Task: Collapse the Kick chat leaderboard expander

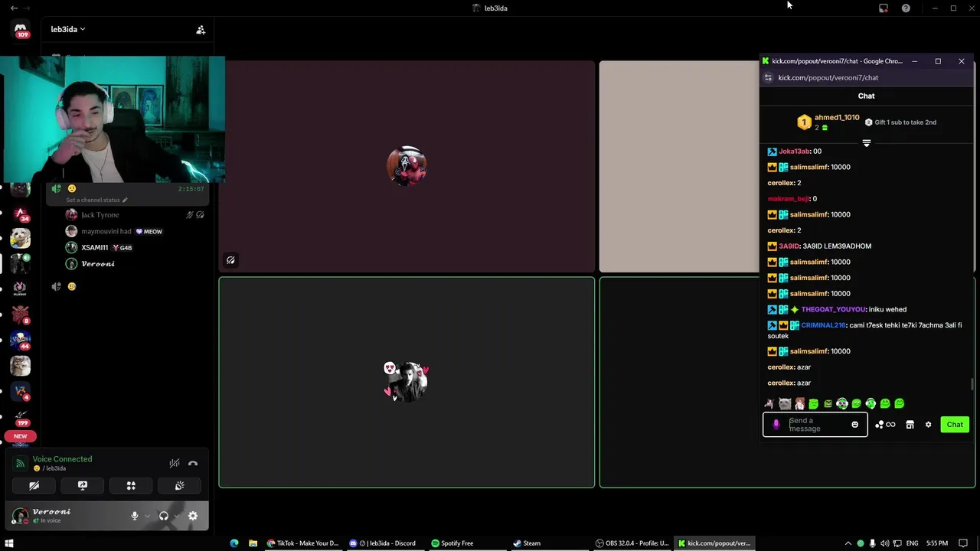Action: click(x=867, y=143)
